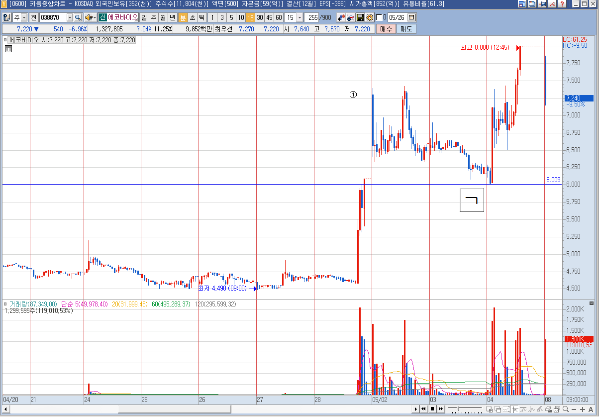Click the chart zoom slider at bottom

pyautogui.click(x=465, y=409)
